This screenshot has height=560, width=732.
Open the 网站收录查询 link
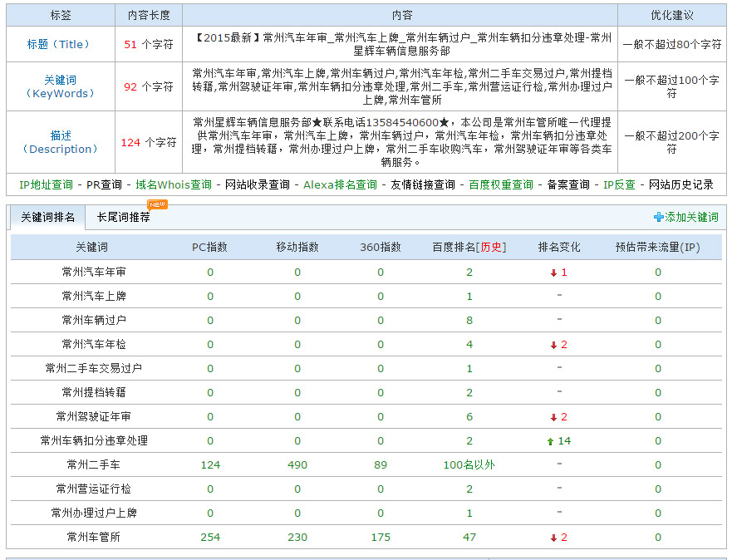(258, 184)
